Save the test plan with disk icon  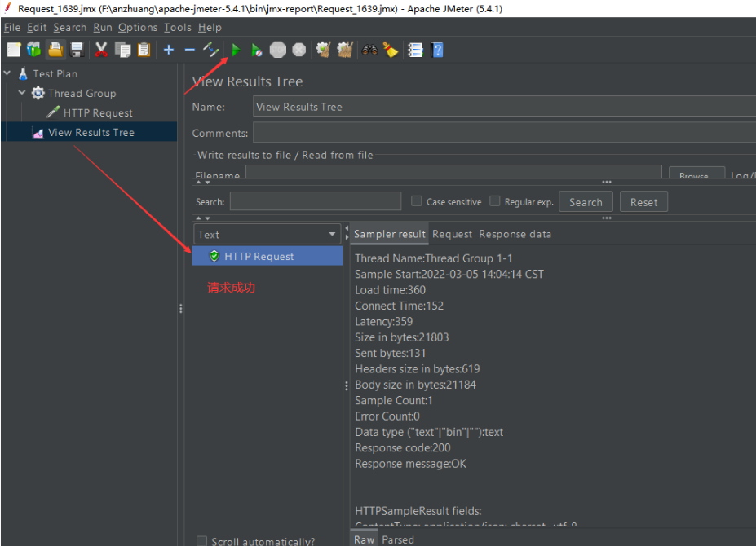pyautogui.click(x=77, y=50)
